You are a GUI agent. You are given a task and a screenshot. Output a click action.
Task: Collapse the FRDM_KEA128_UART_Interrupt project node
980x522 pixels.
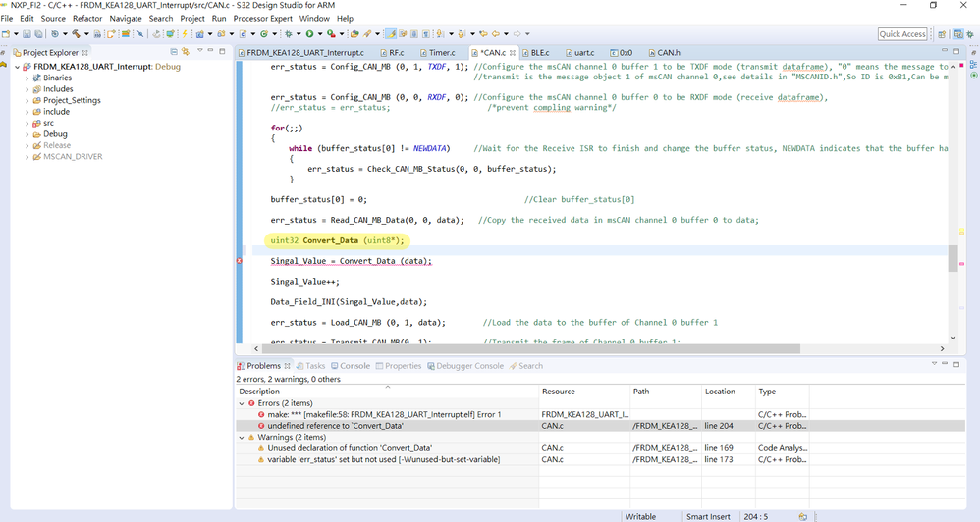coord(17,66)
